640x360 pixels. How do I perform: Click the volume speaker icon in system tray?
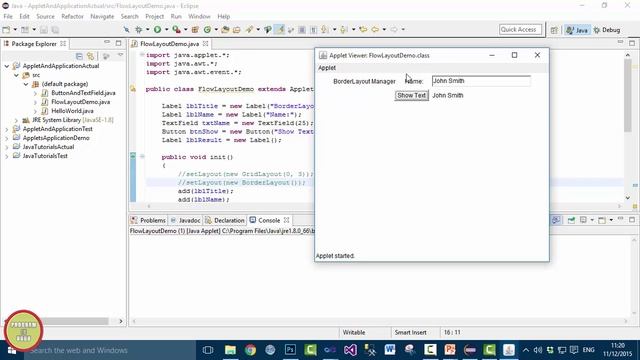pyautogui.click(x=538, y=350)
